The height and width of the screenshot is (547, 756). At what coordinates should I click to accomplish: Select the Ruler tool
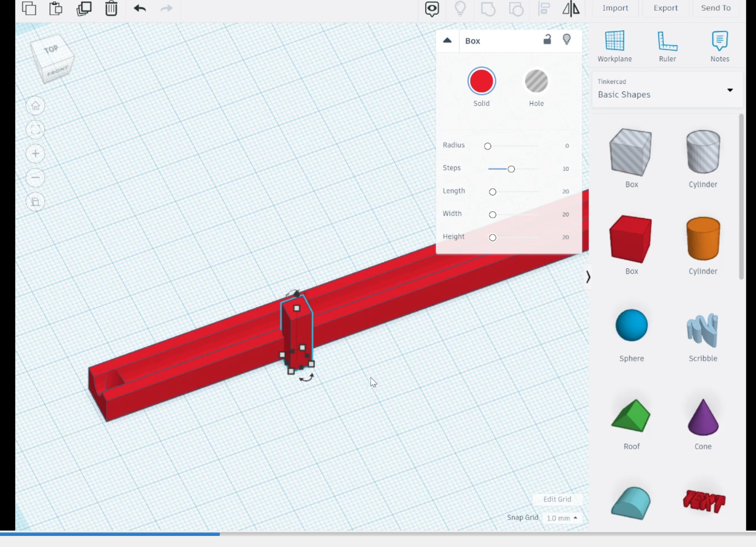[667, 46]
